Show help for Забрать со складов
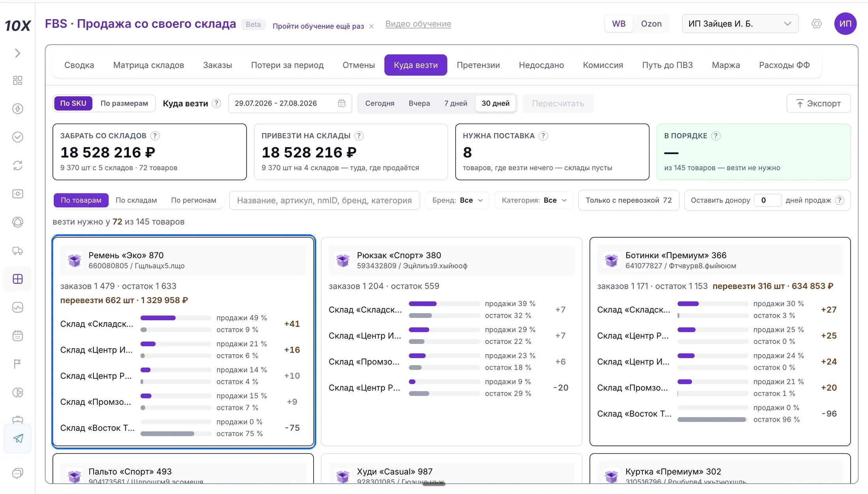Viewport: 868px width, 494px height. coord(155,136)
